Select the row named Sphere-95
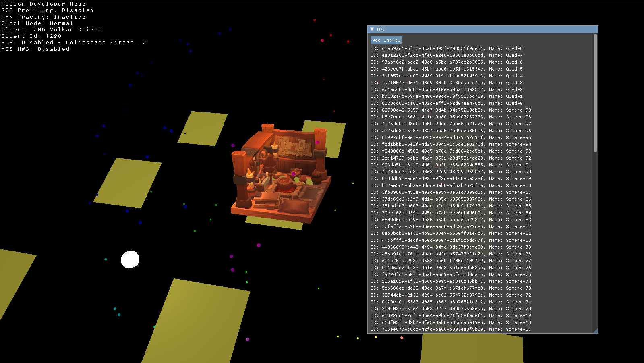The image size is (644, 363). [x=451, y=137]
